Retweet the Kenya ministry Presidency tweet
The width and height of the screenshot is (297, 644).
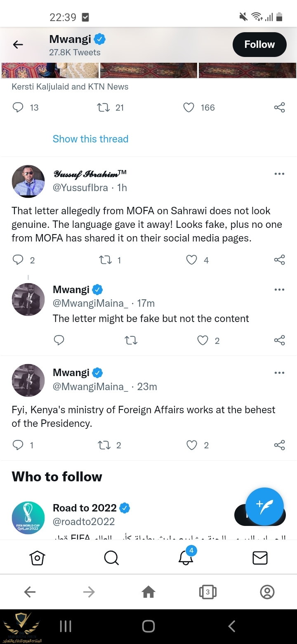104,445
